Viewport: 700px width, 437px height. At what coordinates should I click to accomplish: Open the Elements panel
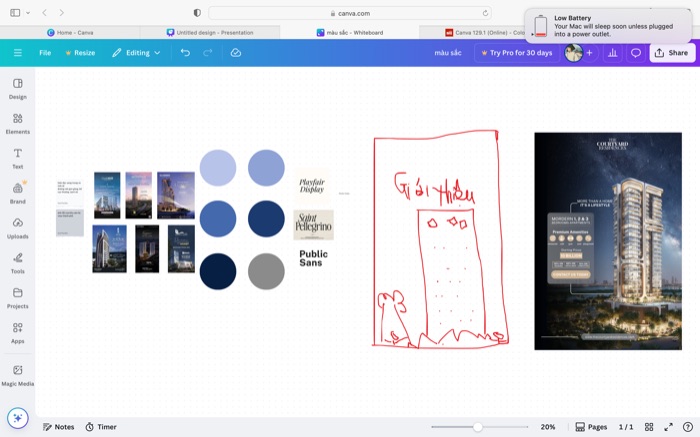17,123
